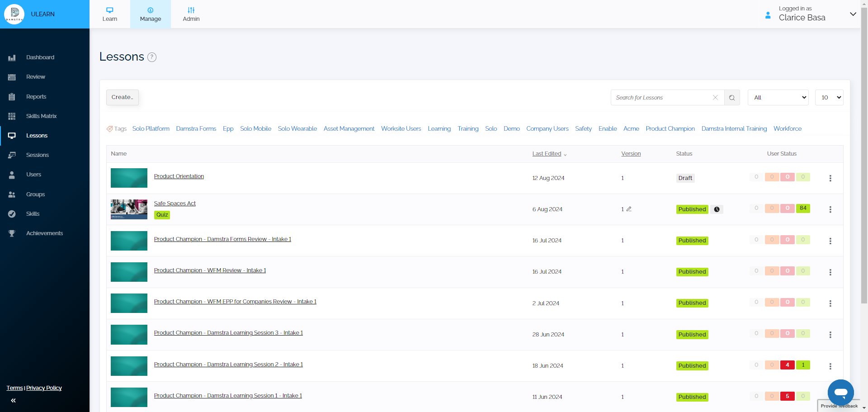
Task: Clear the lesson search with X icon
Action: [x=715, y=98]
